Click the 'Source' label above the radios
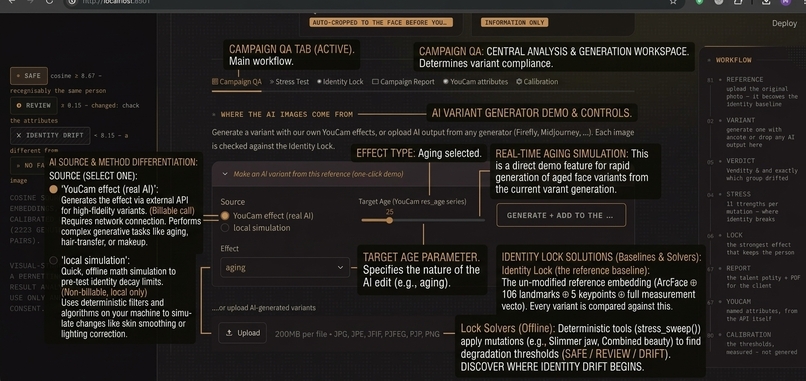The image size is (806, 381). pos(232,202)
